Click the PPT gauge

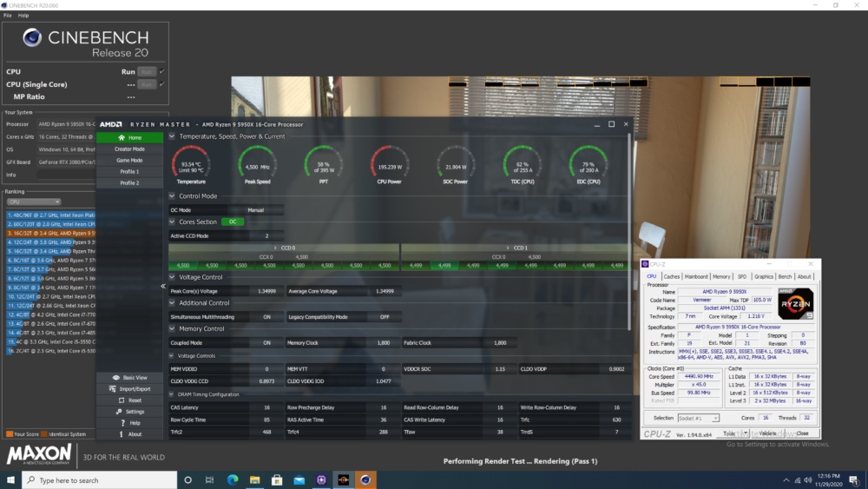click(x=323, y=164)
